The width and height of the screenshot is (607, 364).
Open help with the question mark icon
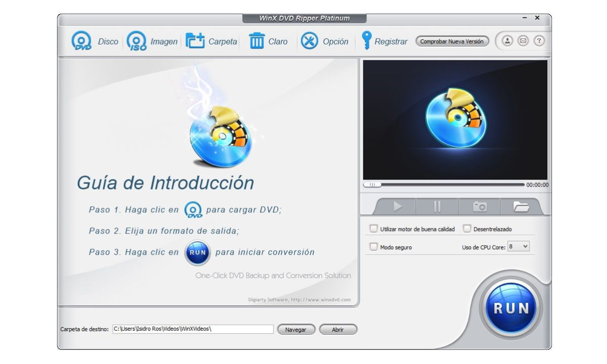[x=539, y=41]
